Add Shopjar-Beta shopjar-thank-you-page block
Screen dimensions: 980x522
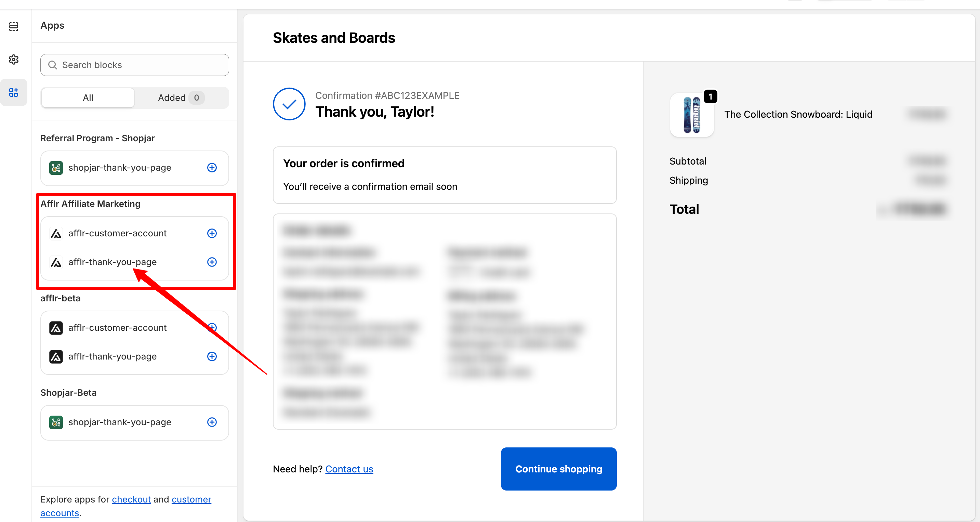(x=212, y=422)
